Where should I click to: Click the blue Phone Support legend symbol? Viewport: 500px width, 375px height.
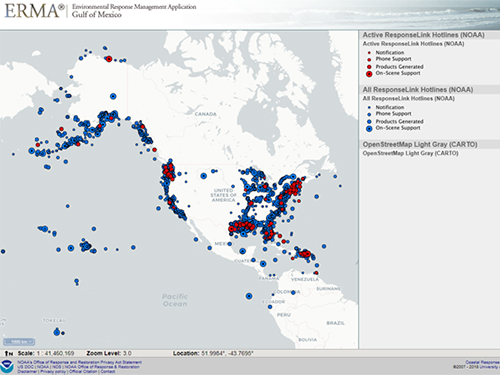click(369, 114)
